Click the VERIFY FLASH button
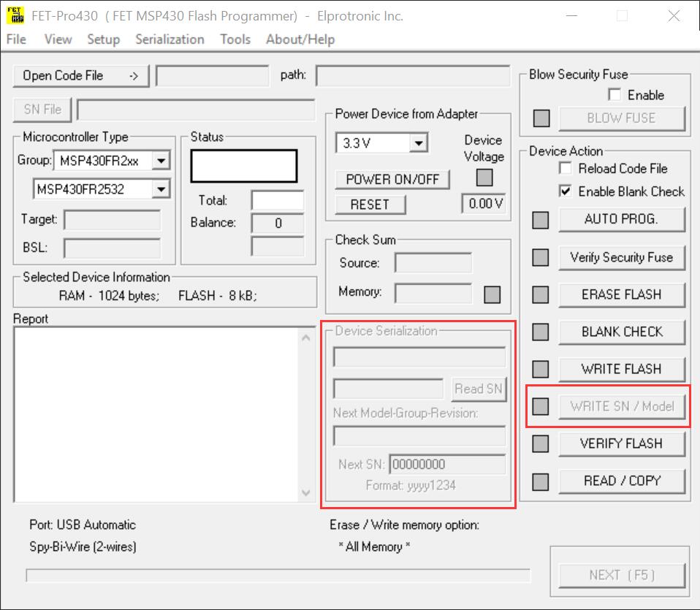700x610 pixels. (x=621, y=443)
